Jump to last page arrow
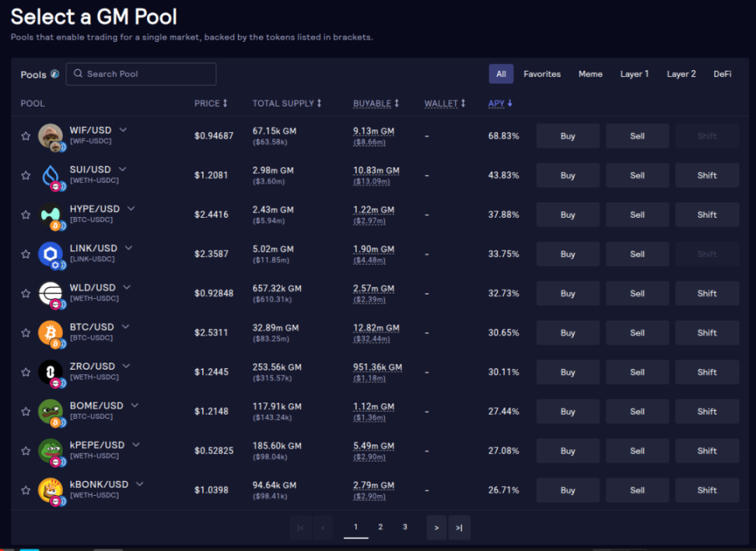 (x=459, y=528)
